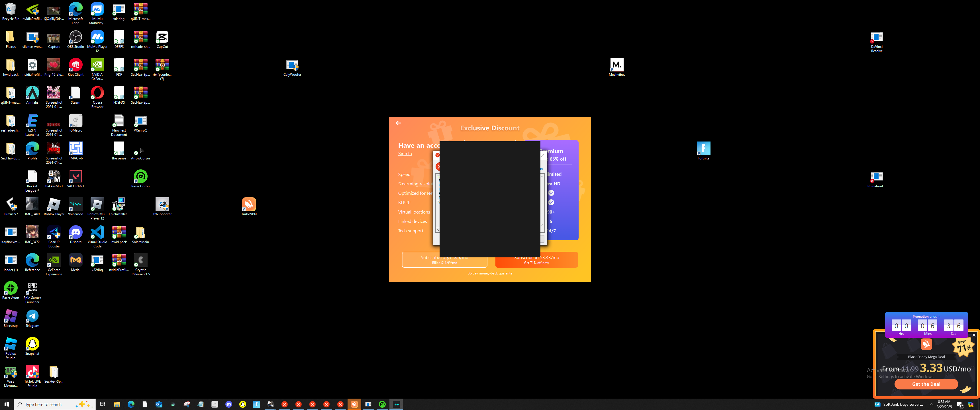Open the Sign In link

point(405,154)
